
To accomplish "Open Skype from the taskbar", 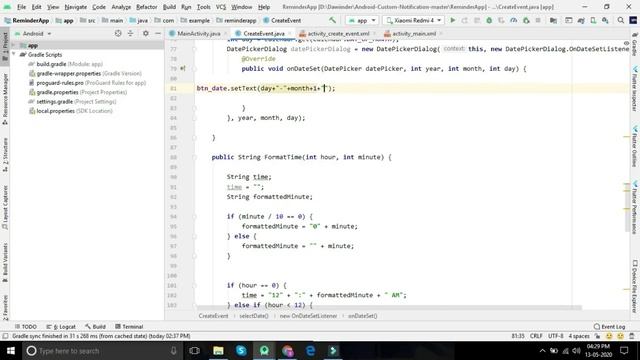I will click(241, 351).
